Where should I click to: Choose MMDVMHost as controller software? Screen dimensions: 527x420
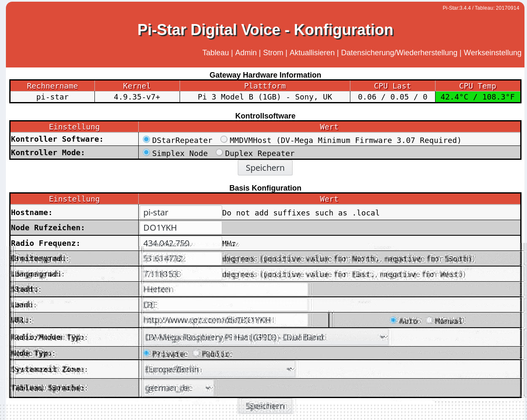(x=224, y=140)
